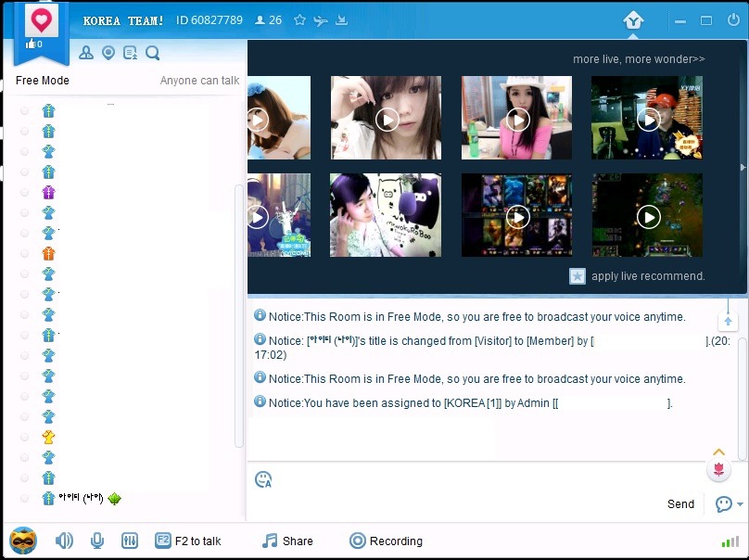Open the Share music menu
749x560 pixels.
pos(287,541)
